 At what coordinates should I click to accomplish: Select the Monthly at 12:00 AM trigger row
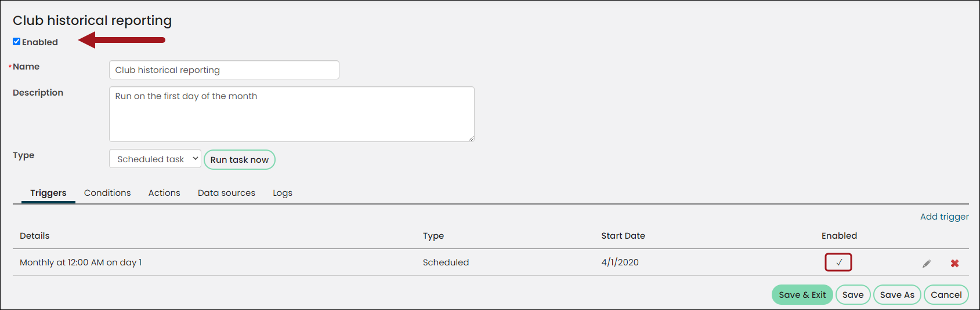491,262
